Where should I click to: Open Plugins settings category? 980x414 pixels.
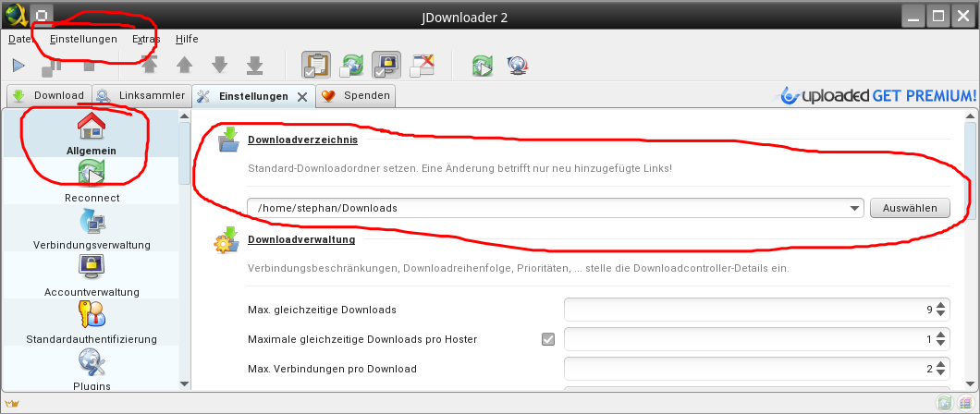click(x=92, y=371)
